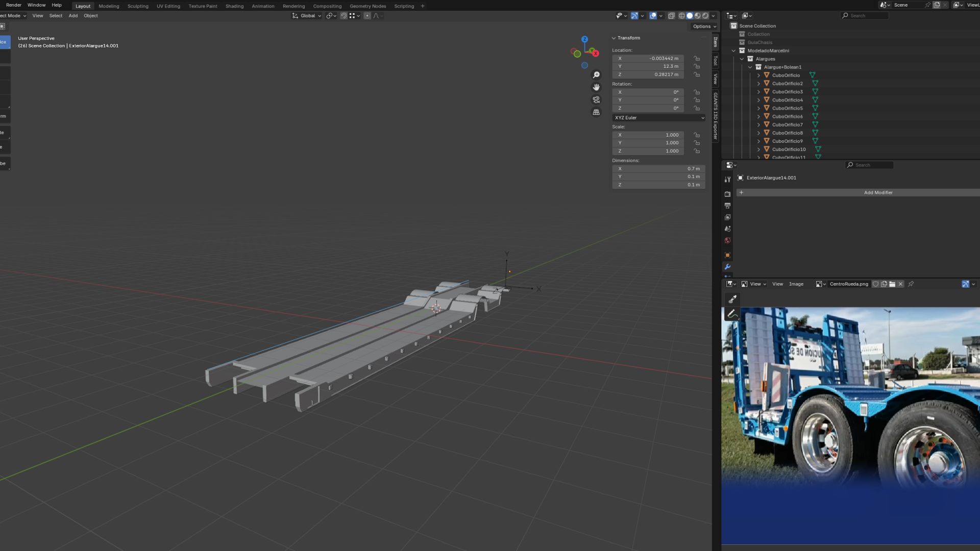The image size is (980, 551).
Task: Toggle viewport overlays button
Action: pos(653,16)
